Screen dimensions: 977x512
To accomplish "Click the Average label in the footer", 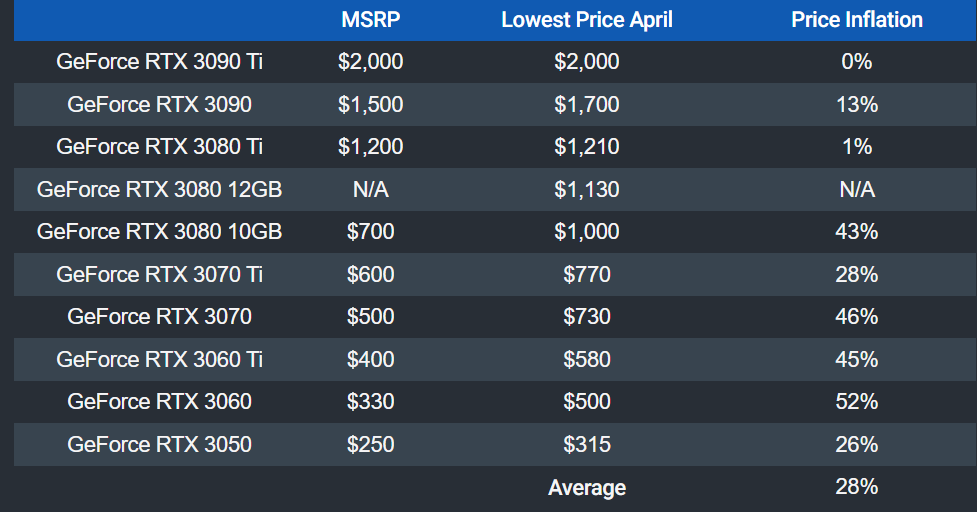I will [x=587, y=488].
